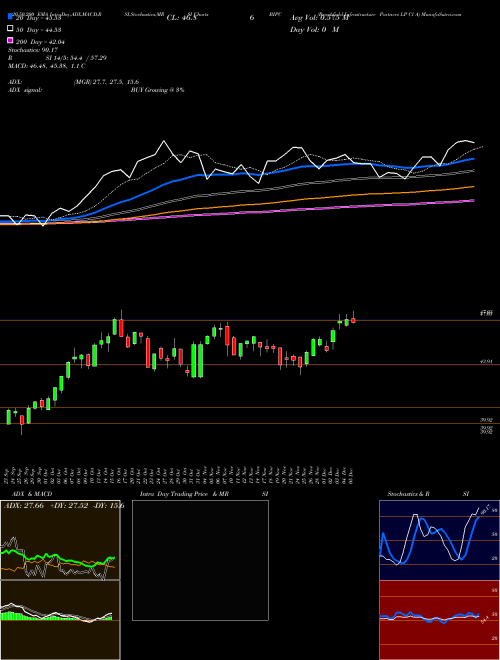This screenshot has width=500, height=660.
Task: Click the magenta 200 Day legend swatch
Action: pos(10,40)
